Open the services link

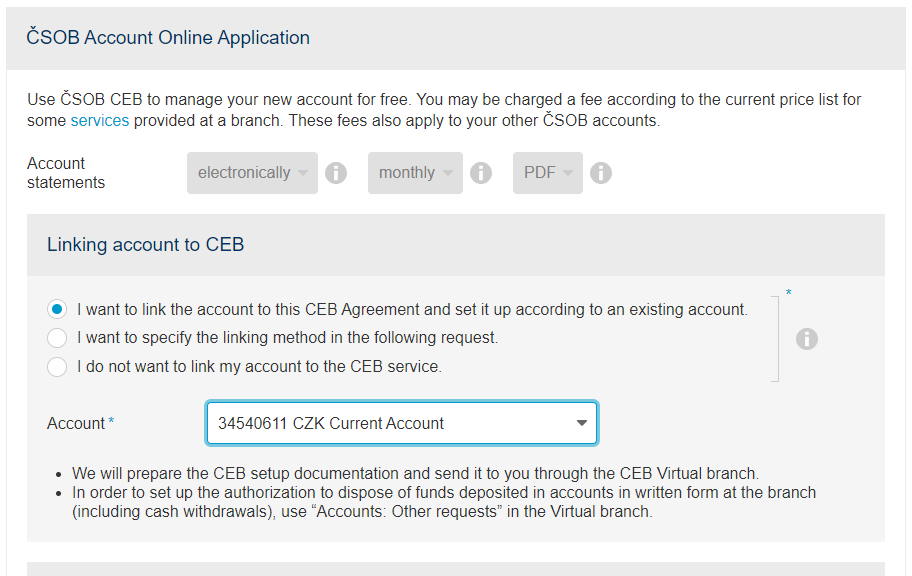pos(100,120)
